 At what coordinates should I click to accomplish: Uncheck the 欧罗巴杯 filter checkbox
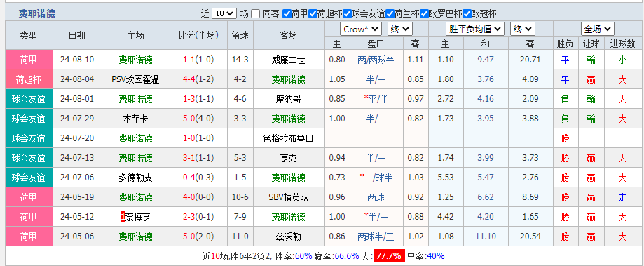424,13
